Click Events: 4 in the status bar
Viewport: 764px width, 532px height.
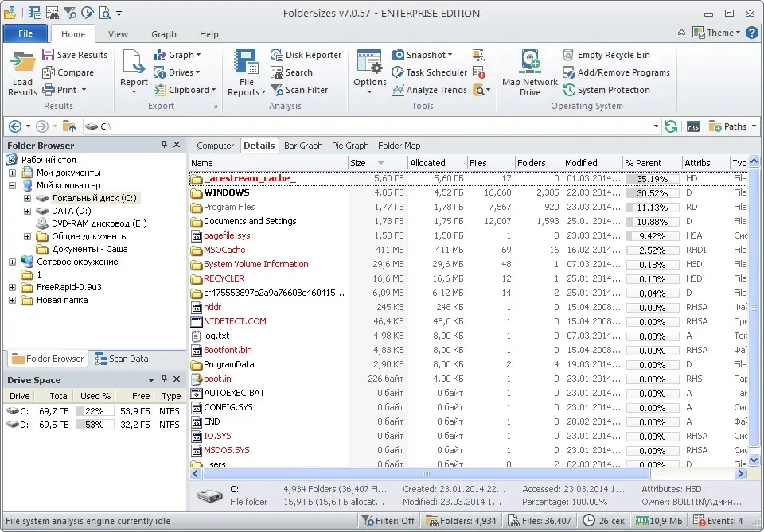tap(718, 521)
